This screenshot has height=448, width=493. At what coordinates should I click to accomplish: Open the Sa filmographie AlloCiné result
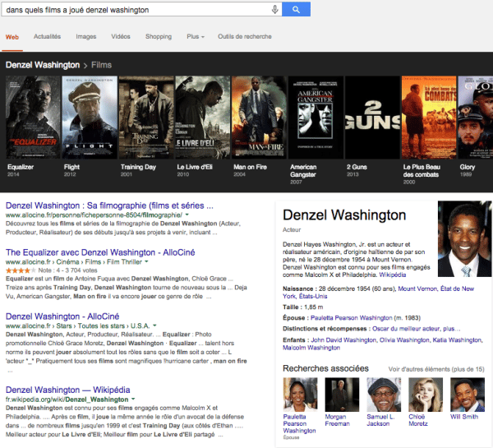pos(109,206)
